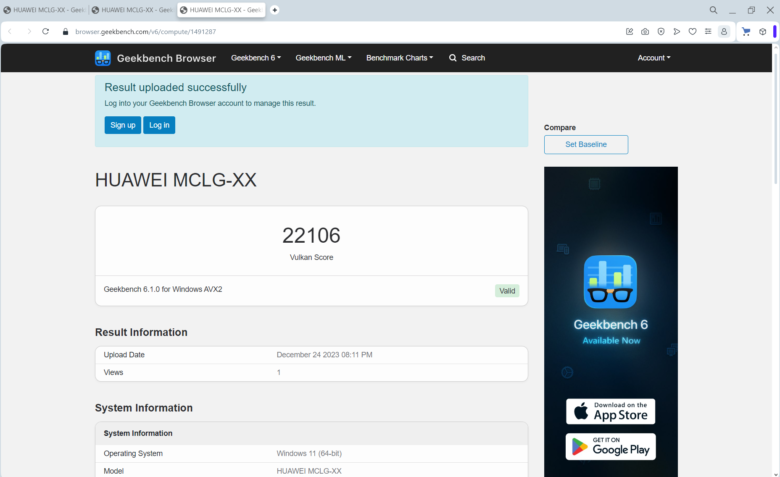The height and width of the screenshot is (477, 780).
Task: Go back to the previous page
Action: click(10, 31)
